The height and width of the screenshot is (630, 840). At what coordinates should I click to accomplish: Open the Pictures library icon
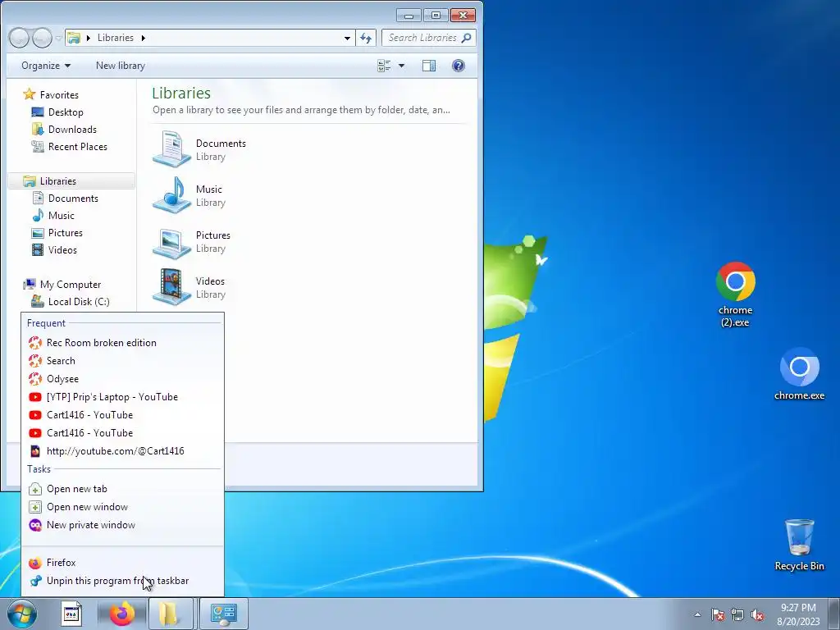171,242
